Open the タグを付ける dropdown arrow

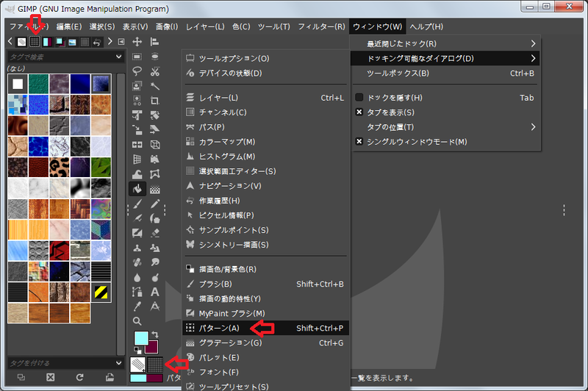(118, 362)
